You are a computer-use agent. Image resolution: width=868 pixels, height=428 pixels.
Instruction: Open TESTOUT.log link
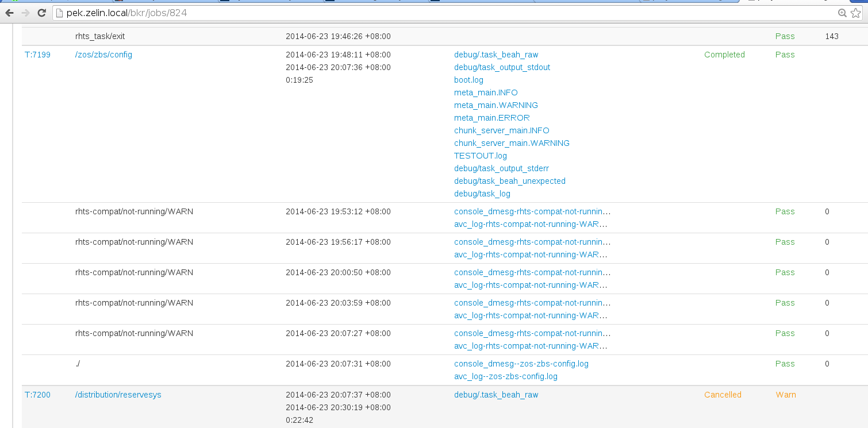point(481,156)
